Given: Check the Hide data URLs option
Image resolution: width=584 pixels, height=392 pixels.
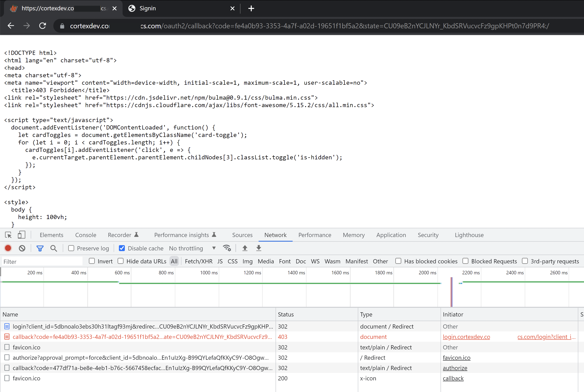Looking at the screenshot, I should 121,261.
